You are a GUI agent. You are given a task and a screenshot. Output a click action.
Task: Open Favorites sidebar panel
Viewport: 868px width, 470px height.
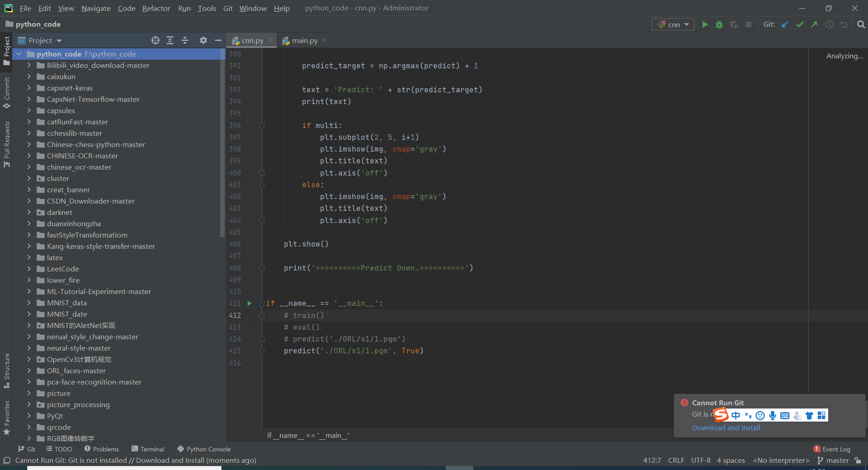[x=6, y=418]
